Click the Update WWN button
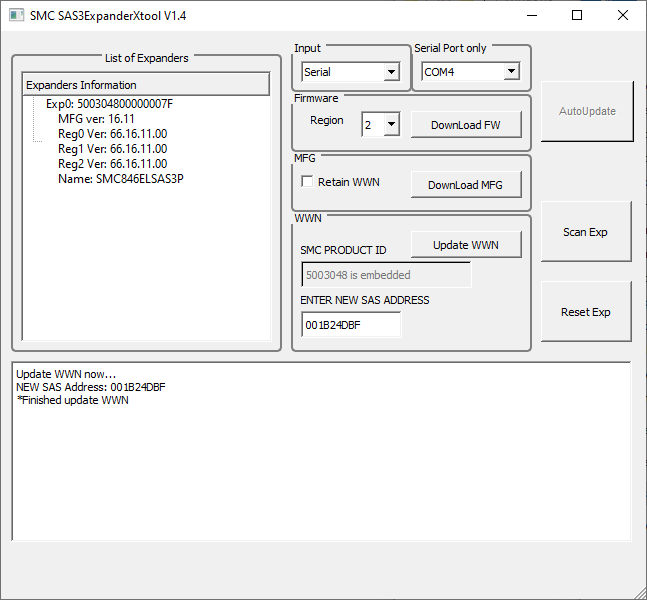This screenshot has height=600, width=647. coord(465,245)
